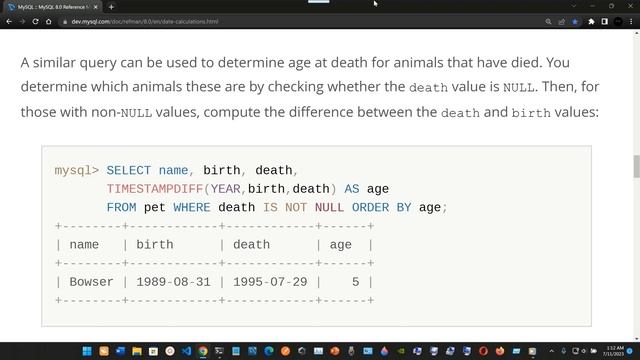Go back to the previous page

9,22
